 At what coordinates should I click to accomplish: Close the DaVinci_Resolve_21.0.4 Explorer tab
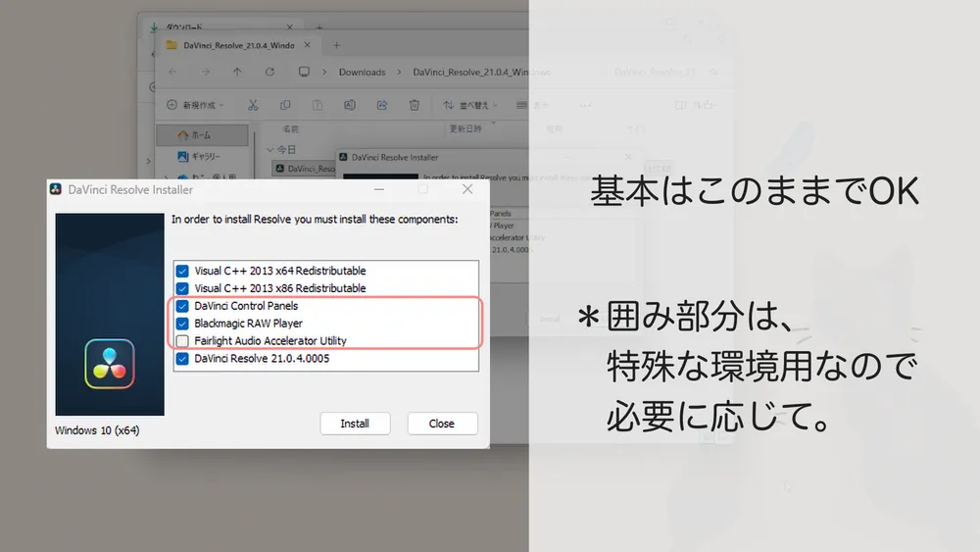click(307, 45)
